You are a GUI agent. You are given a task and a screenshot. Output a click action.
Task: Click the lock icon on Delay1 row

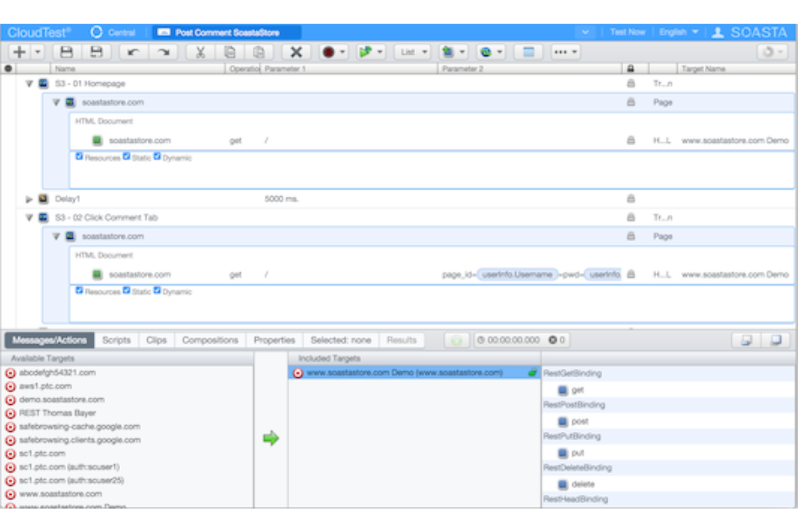[x=631, y=199]
